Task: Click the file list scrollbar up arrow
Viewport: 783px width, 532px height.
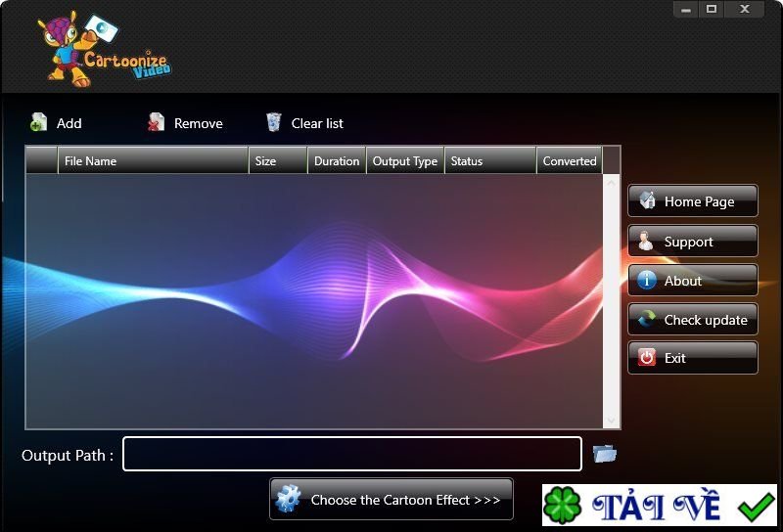Action: point(611,183)
